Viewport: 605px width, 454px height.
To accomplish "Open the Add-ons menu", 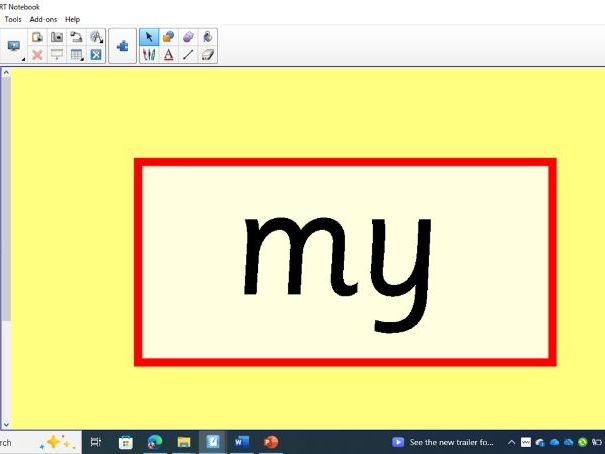I will coord(43,19).
